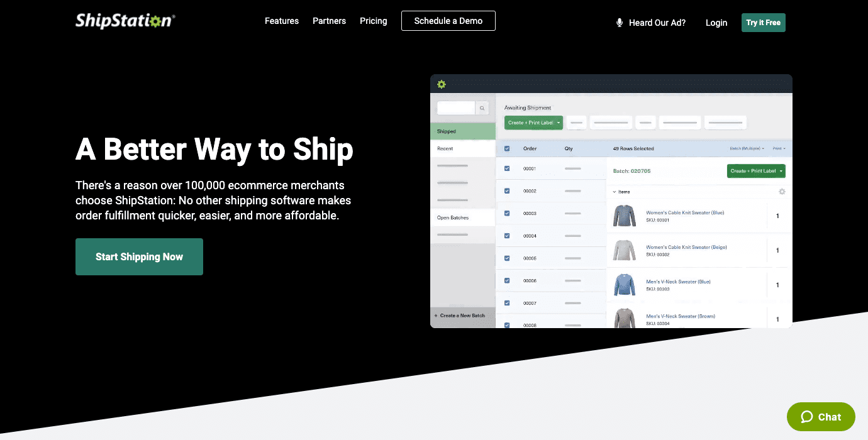Image resolution: width=868 pixels, height=440 pixels.
Task: Click the Login link
Action: click(716, 22)
